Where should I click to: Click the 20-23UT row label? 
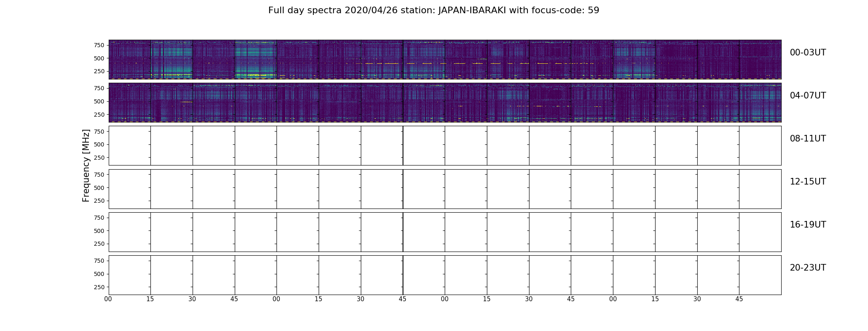tap(808, 268)
